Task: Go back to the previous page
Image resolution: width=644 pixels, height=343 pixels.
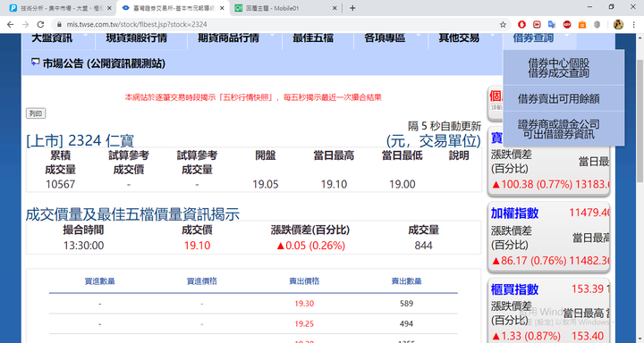Action: 10,25
